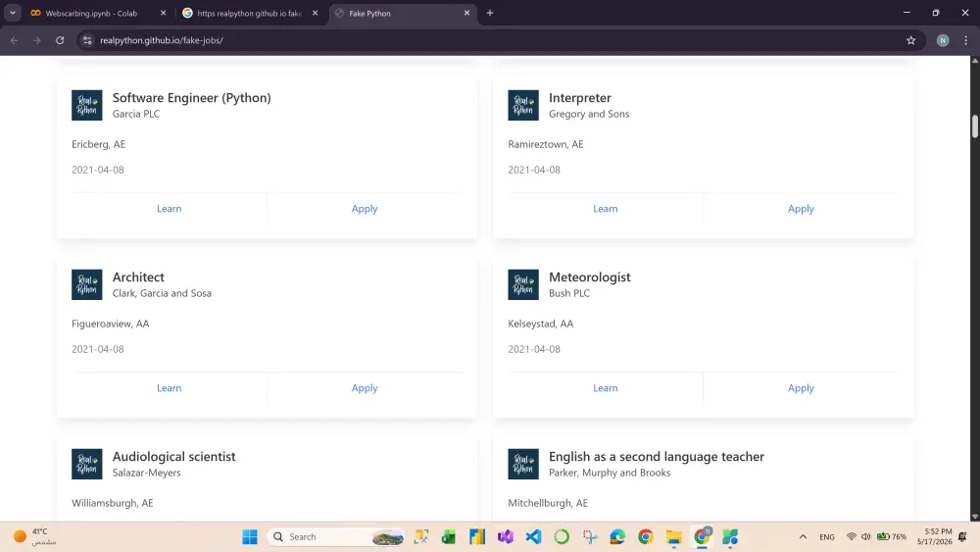Click Real Python logo on Interpreter card
Screen dimensions: 980x552
(x=523, y=105)
